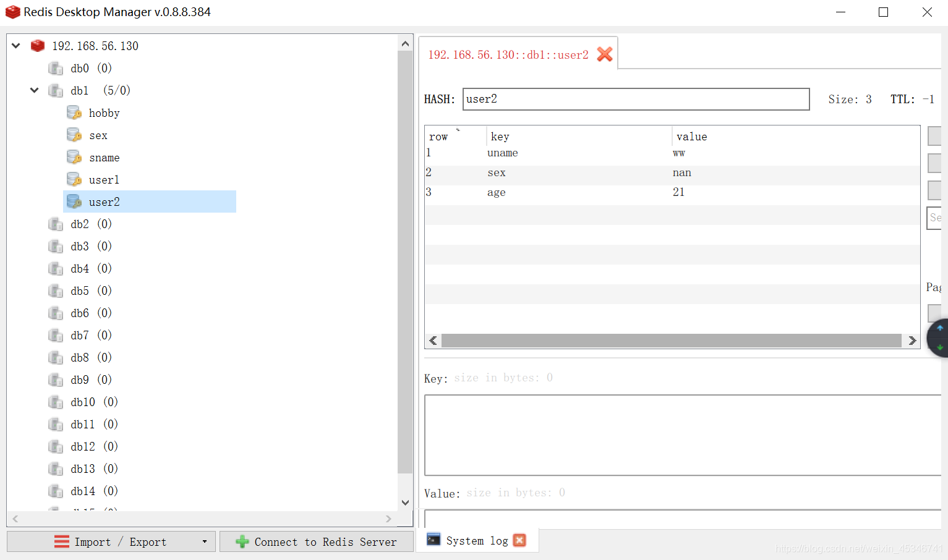
Task: Select the db2 (0) database entry
Action: click(91, 224)
